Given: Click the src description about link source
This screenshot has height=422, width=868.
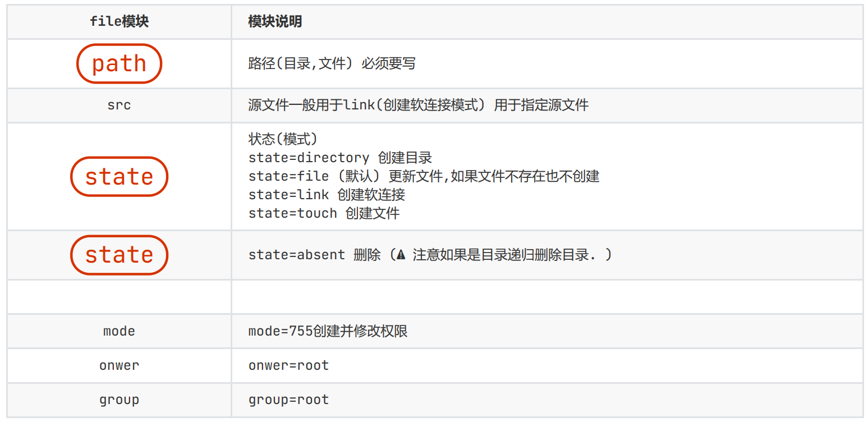Looking at the screenshot, I should click(x=418, y=105).
